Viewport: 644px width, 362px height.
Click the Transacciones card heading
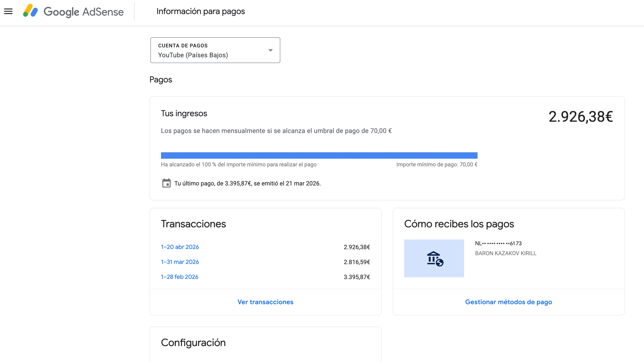click(193, 224)
